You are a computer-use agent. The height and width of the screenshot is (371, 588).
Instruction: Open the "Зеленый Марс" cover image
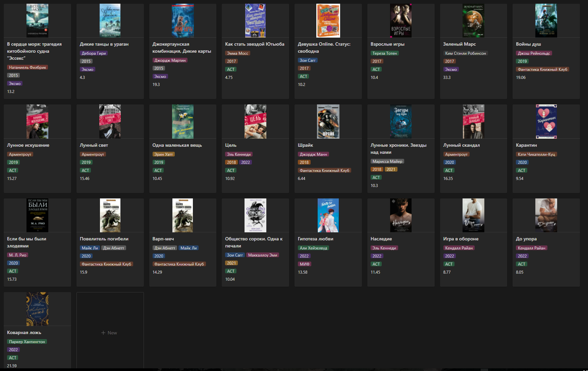(473, 20)
